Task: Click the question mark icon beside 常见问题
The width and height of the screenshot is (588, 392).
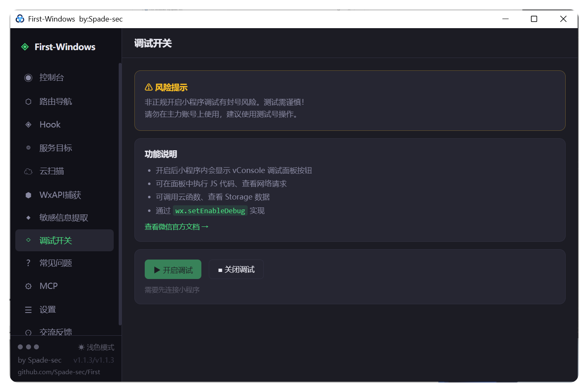Action: (28, 263)
